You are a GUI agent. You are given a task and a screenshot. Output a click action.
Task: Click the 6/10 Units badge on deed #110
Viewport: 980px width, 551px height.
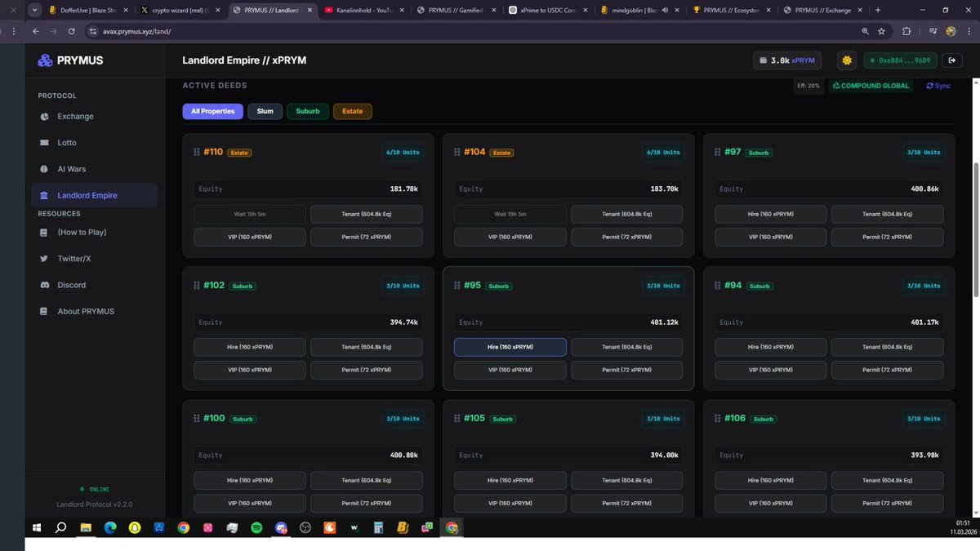(403, 153)
